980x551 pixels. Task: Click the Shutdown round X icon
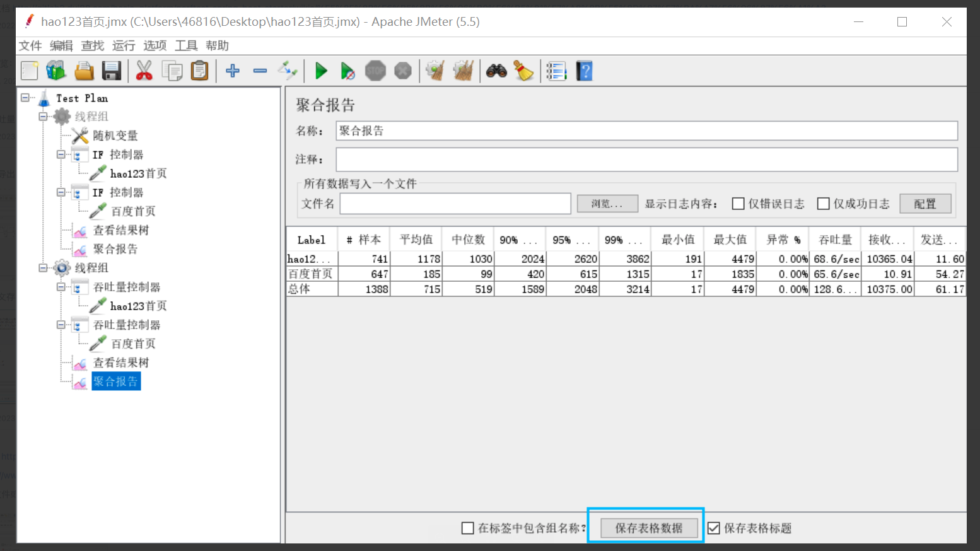coord(403,71)
